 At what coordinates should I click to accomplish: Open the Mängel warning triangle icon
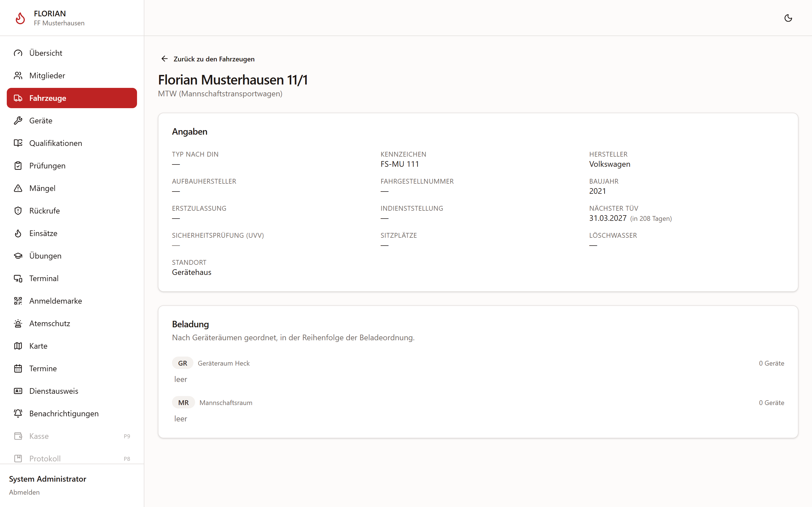(x=18, y=188)
